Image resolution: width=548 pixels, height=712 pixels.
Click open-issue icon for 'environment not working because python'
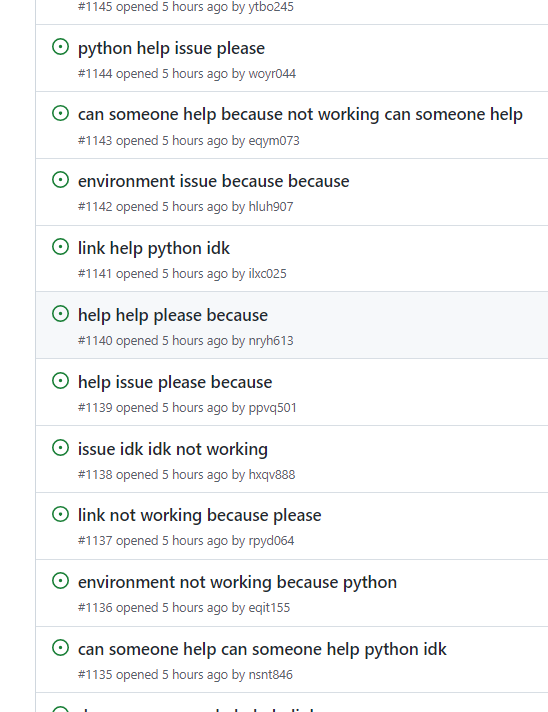click(x=60, y=581)
